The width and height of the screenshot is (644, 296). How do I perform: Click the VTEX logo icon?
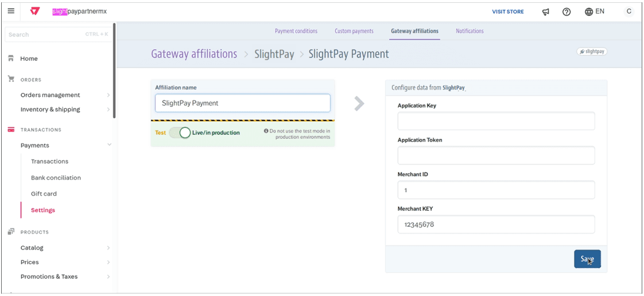pyautogui.click(x=35, y=11)
